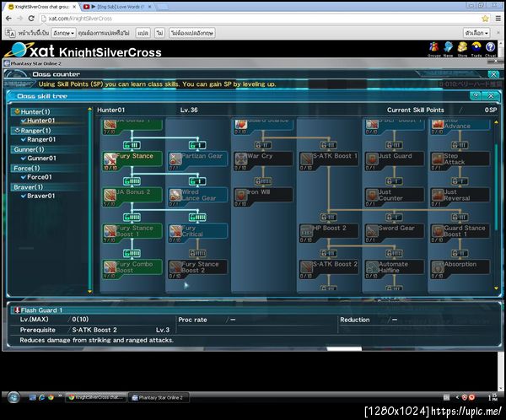
Task: Select the Braver01 skill tree checkmark
Action: tap(24, 196)
